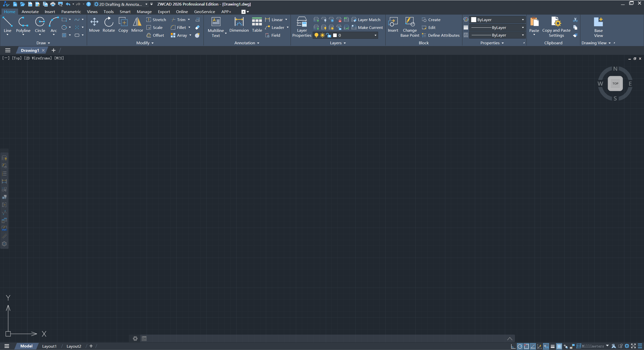This screenshot has width=644, height=350.
Task: Click the Make Current layer button
Action: point(367,27)
